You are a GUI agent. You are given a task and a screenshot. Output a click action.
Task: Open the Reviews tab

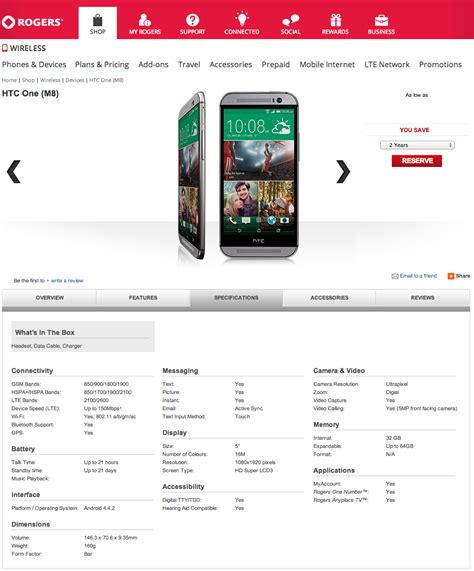tap(423, 298)
